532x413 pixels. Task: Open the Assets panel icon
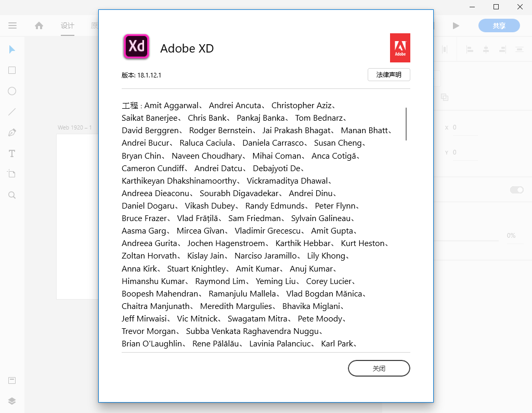click(12, 380)
